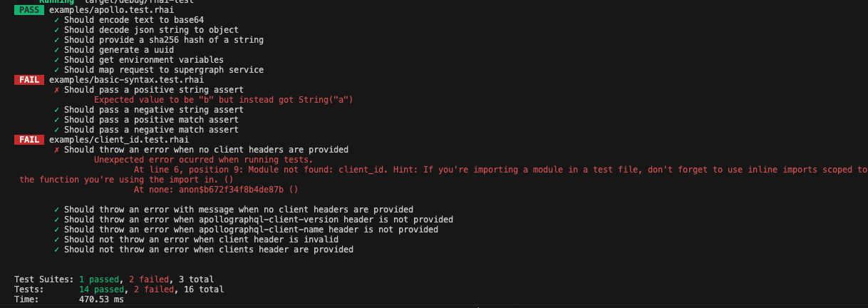
Task: Click the red X before "no client headers are provided"
Action: tap(56, 150)
